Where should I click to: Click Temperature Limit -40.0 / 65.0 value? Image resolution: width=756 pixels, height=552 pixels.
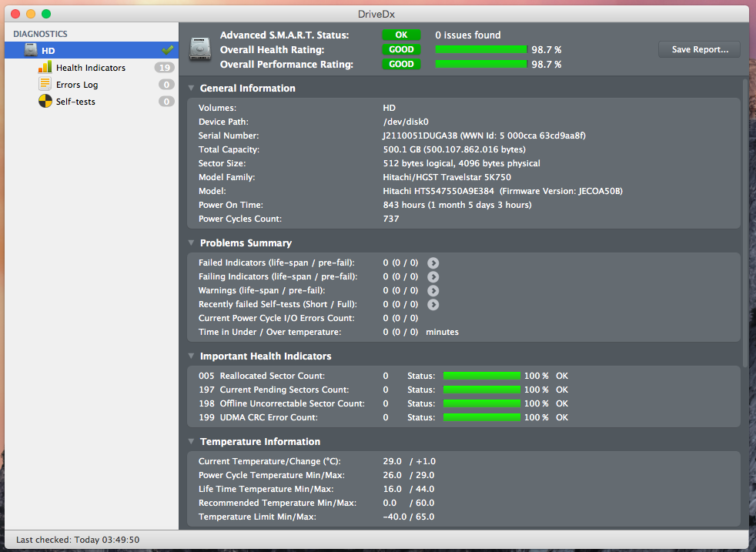tap(408, 517)
